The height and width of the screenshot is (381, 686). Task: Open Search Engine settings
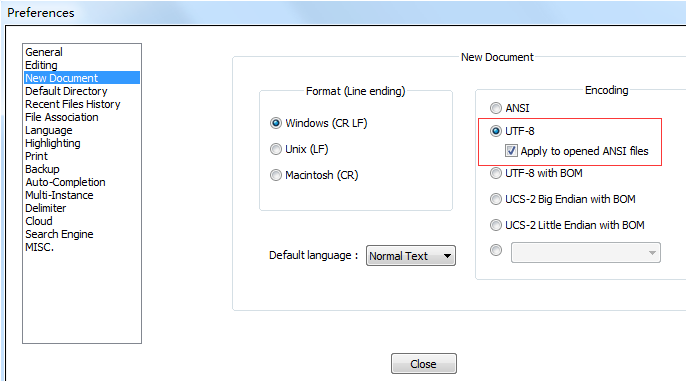tap(59, 234)
